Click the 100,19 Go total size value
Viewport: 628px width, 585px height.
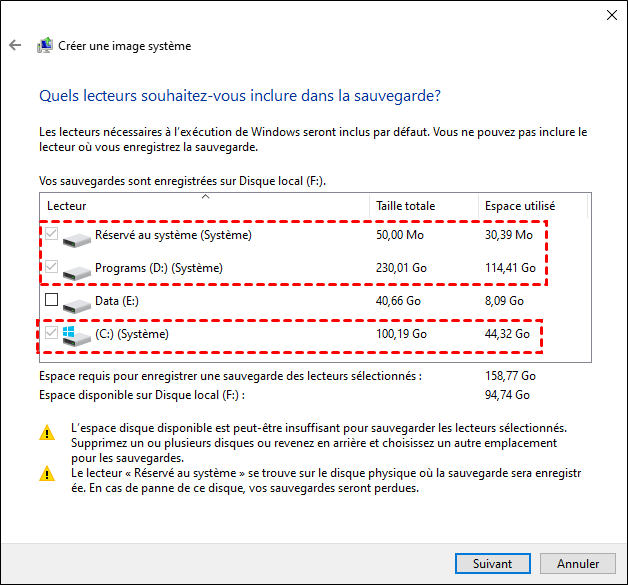point(401,334)
